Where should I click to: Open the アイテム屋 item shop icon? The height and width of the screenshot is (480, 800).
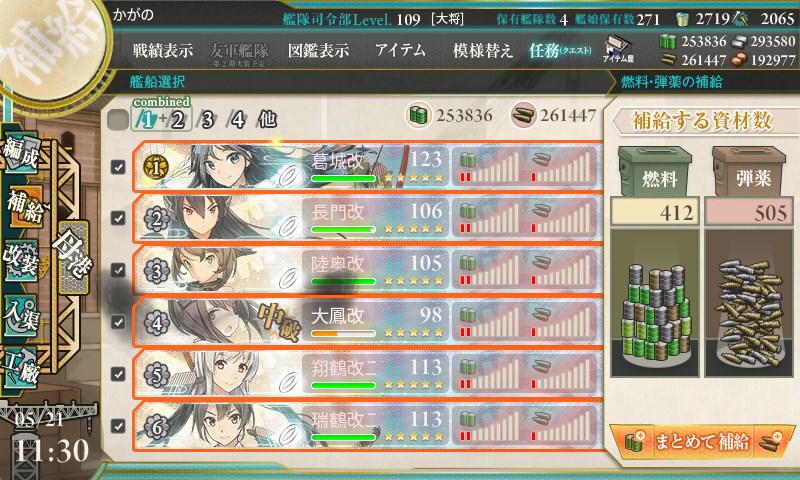pos(618,50)
